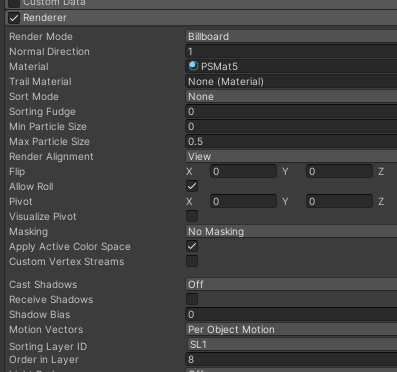
Task: Click the Max Particle Size label
Action: pyautogui.click(x=49, y=141)
